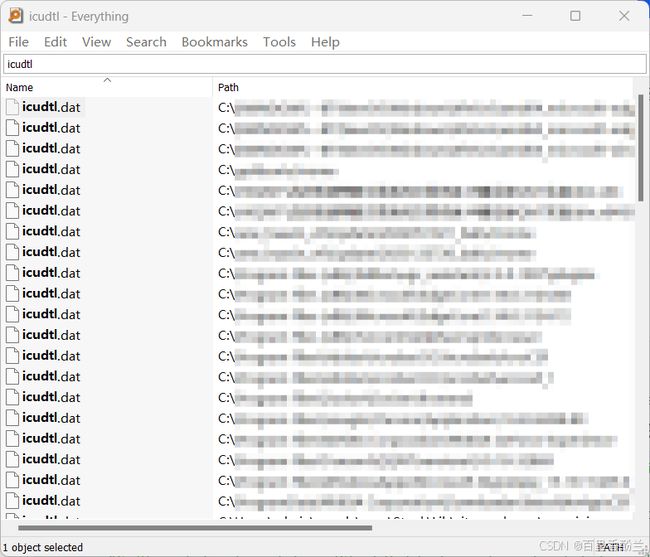
Task: Minimize the Everything window
Action: [527, 16]
